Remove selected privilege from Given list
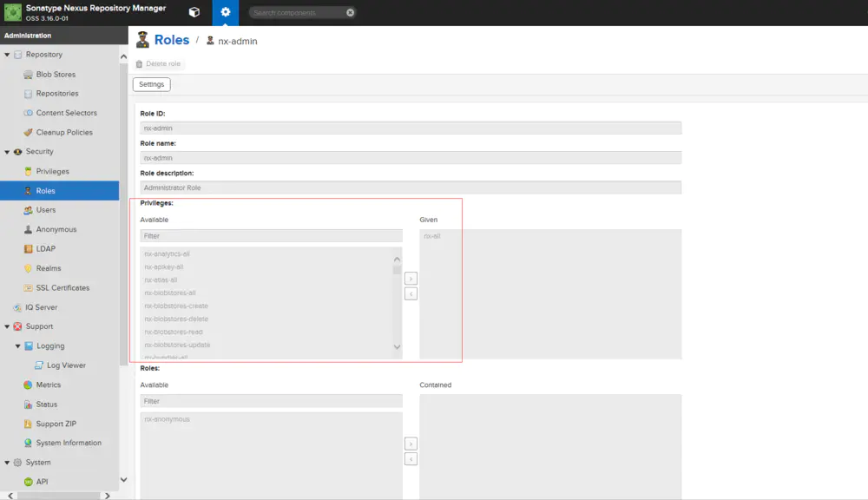The width and height of the screenshot is (868, 500). (411, 293)
